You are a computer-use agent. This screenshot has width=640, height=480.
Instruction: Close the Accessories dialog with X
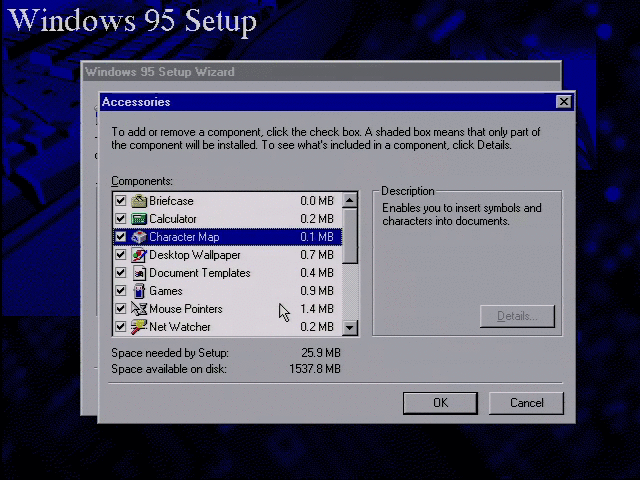tap(564, 102)
